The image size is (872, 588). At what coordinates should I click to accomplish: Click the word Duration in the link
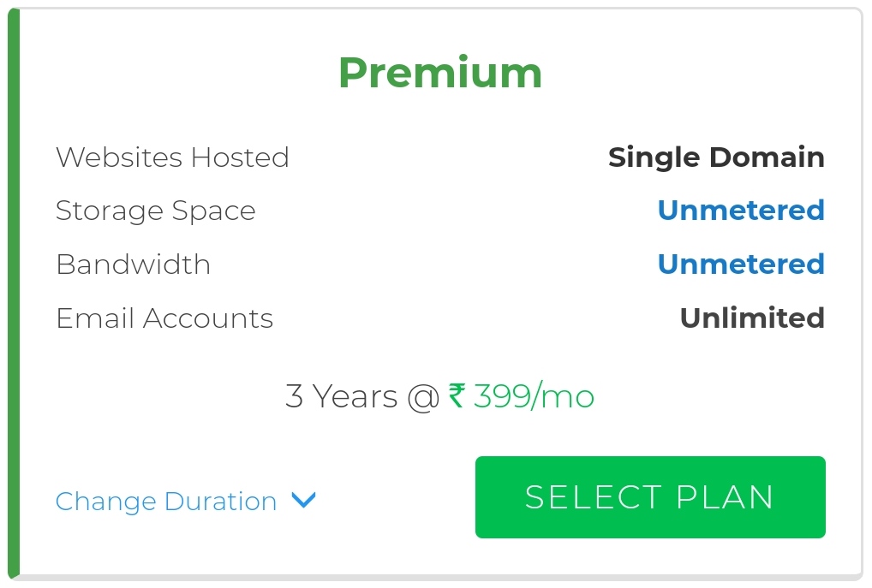pyautogui.click(x=221, y=502)
